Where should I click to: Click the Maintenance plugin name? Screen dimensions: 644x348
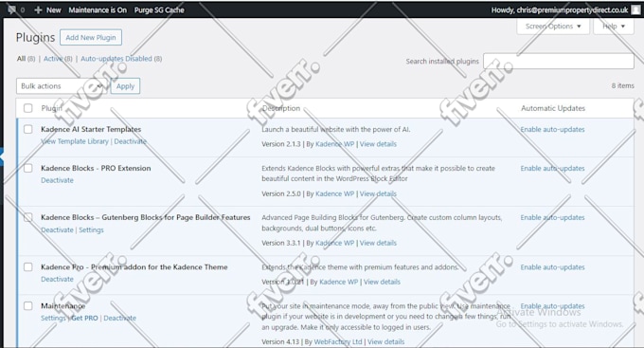[x=63, y=306]
